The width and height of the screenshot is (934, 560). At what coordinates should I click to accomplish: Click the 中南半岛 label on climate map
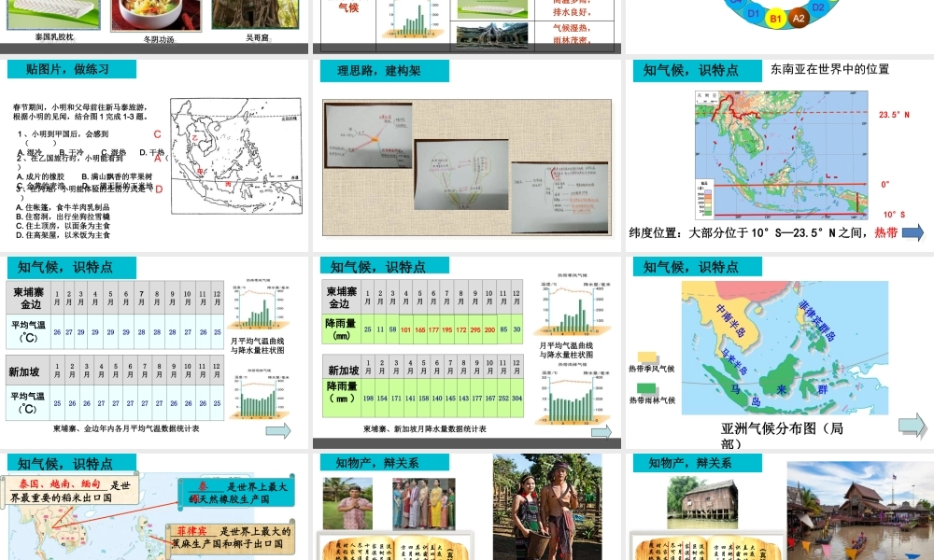(x=730, y=320)
